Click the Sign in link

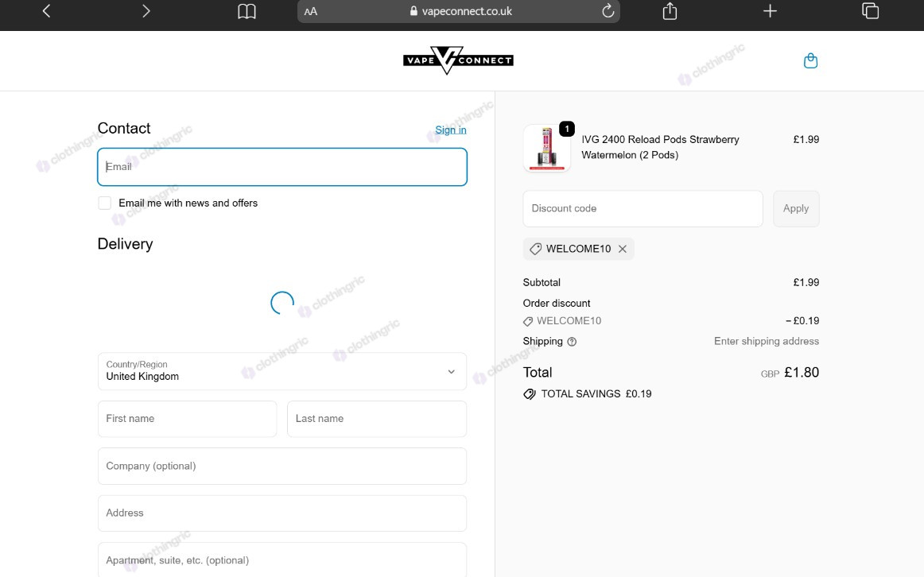click(451, 130)
